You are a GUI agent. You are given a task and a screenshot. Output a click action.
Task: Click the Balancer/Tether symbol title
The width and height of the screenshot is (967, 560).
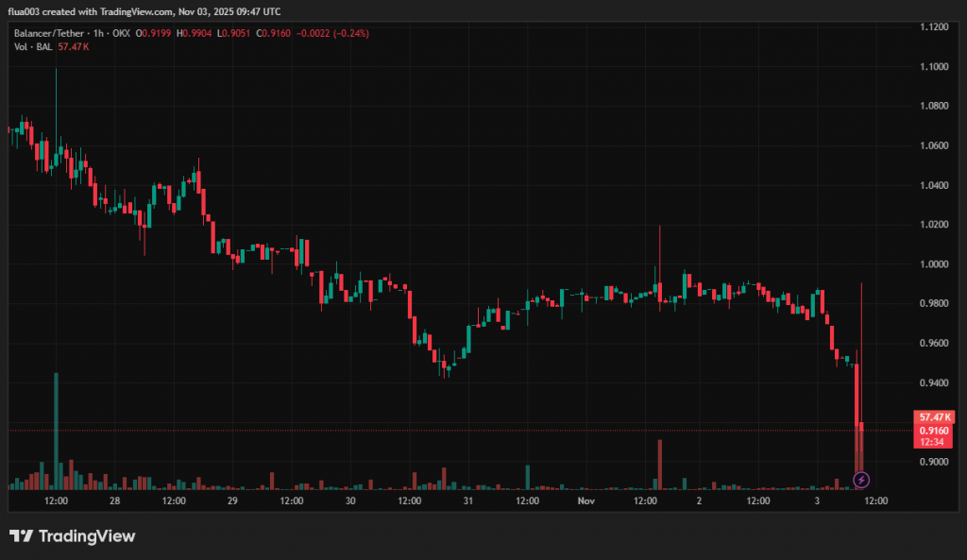point(48,33)
